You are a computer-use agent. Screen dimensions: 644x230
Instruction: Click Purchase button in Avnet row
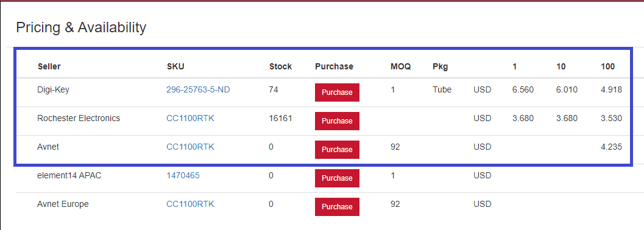coord(337,150)
